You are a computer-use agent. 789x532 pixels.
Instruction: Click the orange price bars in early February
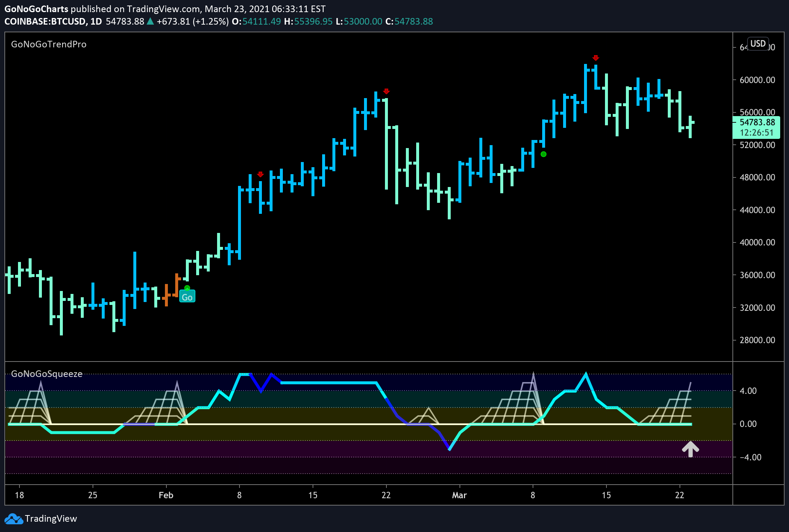172,290
